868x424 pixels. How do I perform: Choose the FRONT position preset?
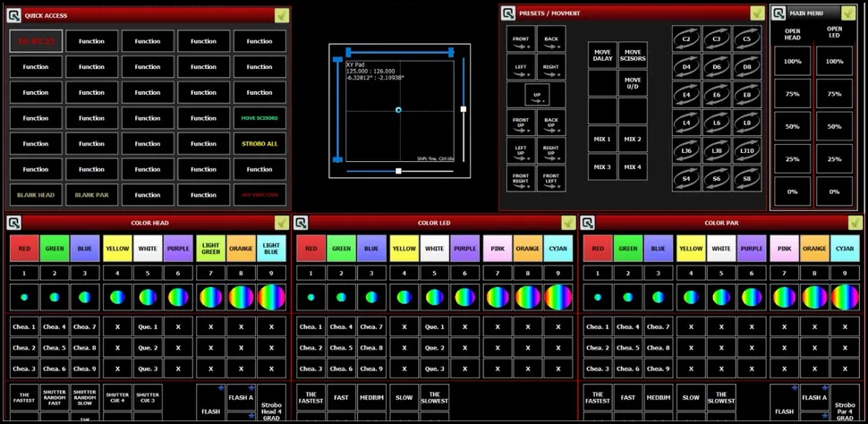point(521,39)
